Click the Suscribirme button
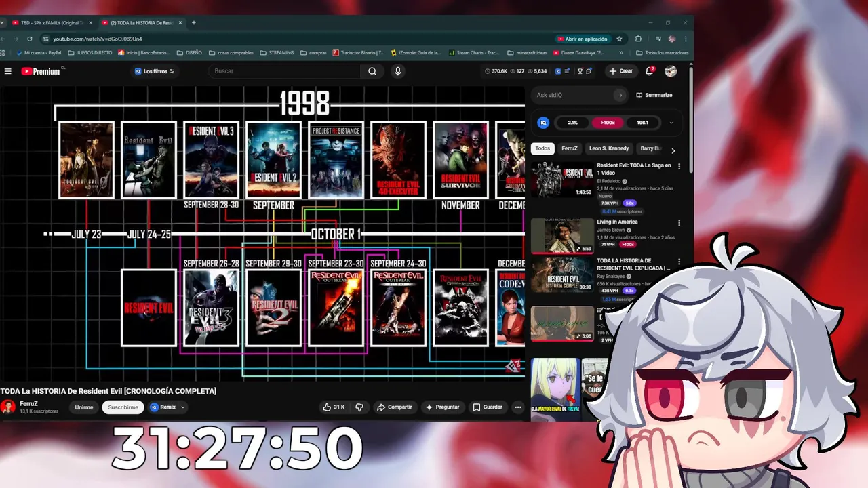This screenshot has height=488, width=868. 123,407
